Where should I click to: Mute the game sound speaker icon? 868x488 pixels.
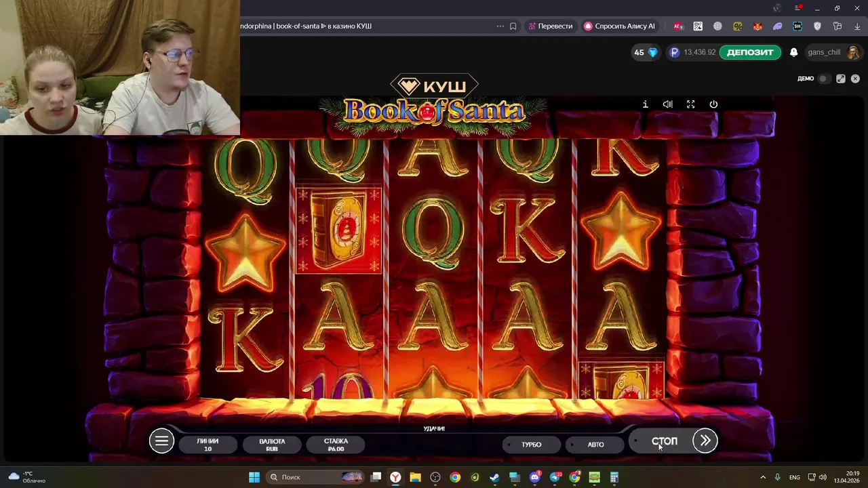click(x=668, y=104)
